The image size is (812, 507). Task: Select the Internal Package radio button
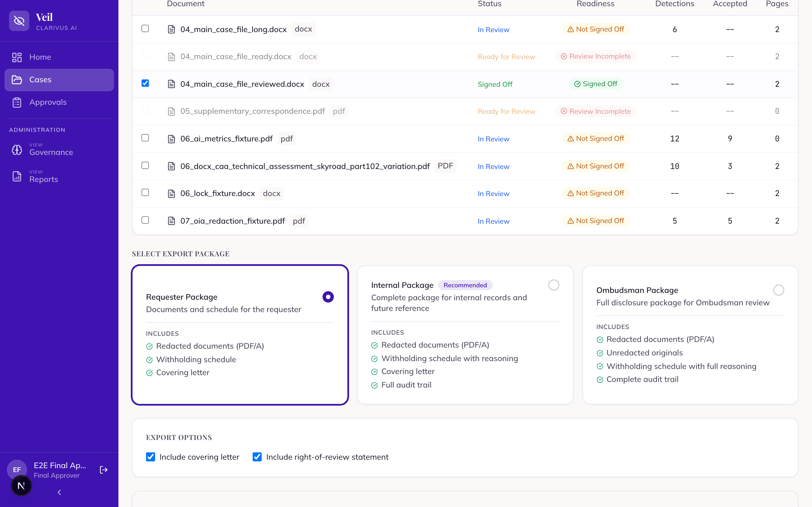554,285
